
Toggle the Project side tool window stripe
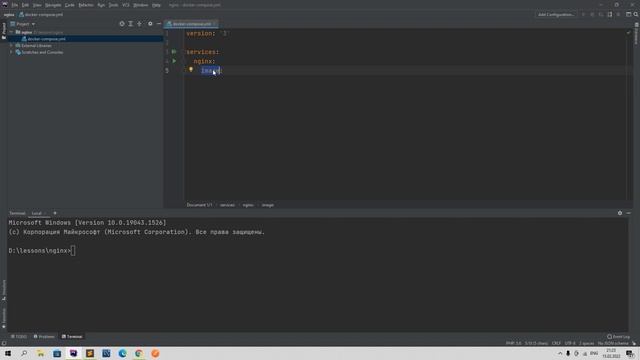click(x=4, y=31)
